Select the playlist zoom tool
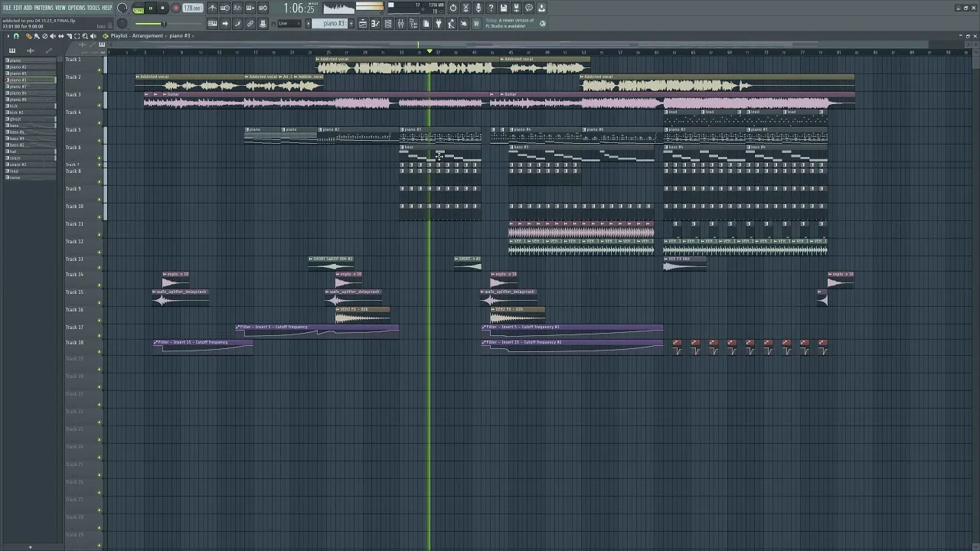Screen dimensions: 980x551 click(85, 36)
